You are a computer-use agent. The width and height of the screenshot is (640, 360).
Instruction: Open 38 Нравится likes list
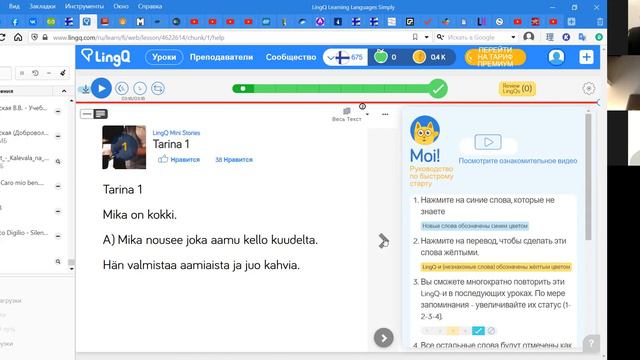[234, 160]
